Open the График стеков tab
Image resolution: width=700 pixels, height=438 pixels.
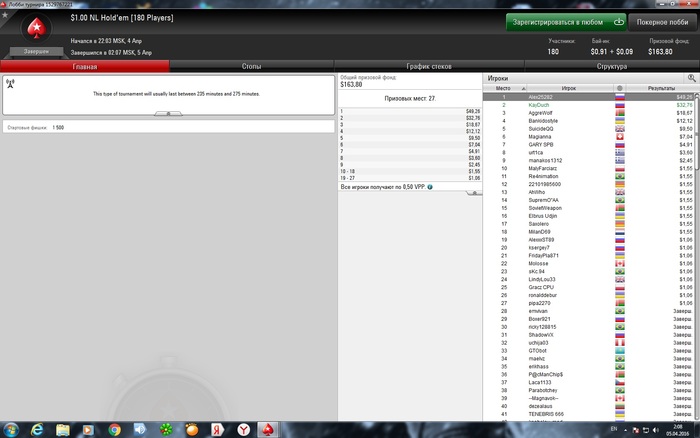point(429,66)
